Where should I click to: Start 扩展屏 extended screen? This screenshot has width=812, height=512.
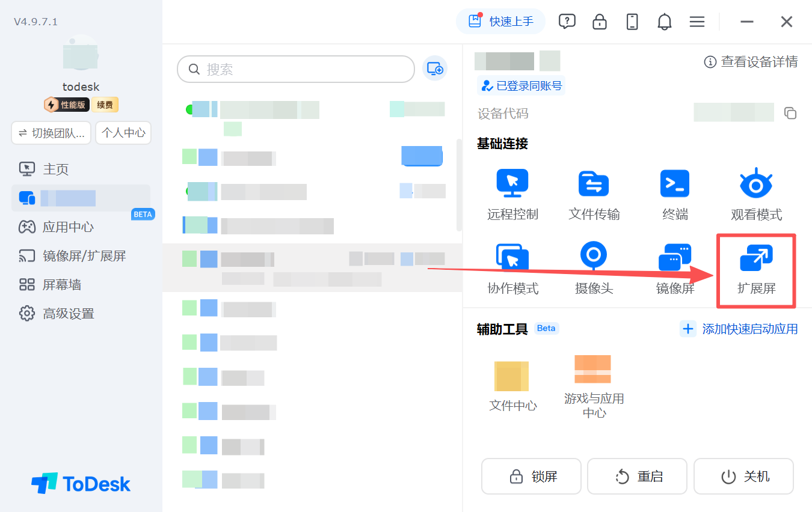[x=756, y=257]
